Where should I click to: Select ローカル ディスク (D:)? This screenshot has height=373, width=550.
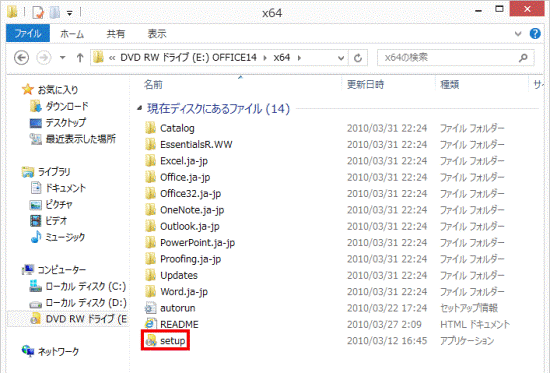click(x=78, y=302)
